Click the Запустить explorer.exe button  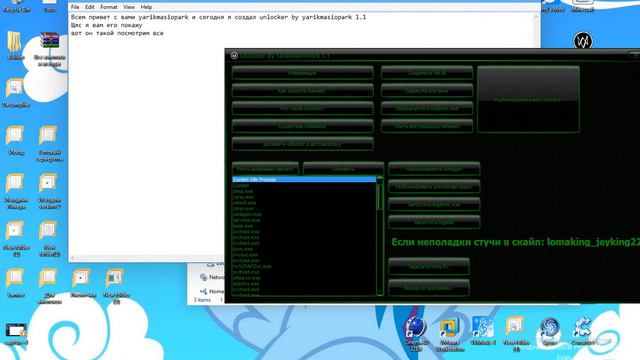[x=434, y=204]
